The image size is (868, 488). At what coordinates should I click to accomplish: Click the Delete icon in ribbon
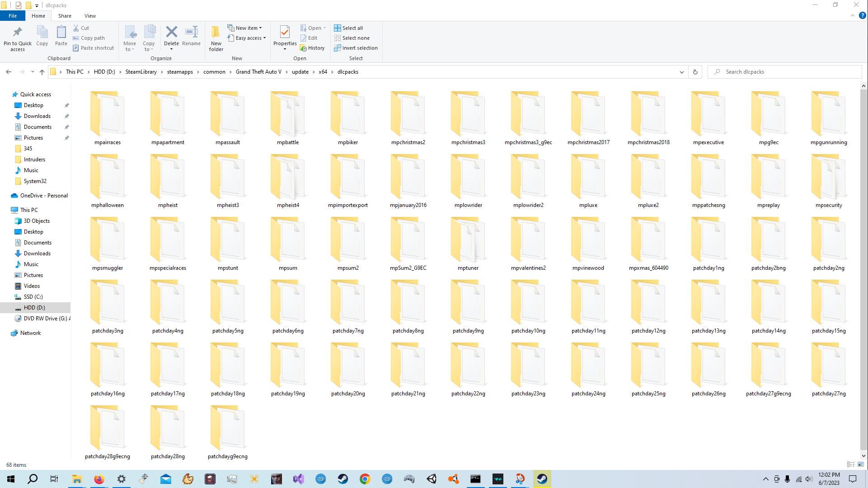[171, 33]
